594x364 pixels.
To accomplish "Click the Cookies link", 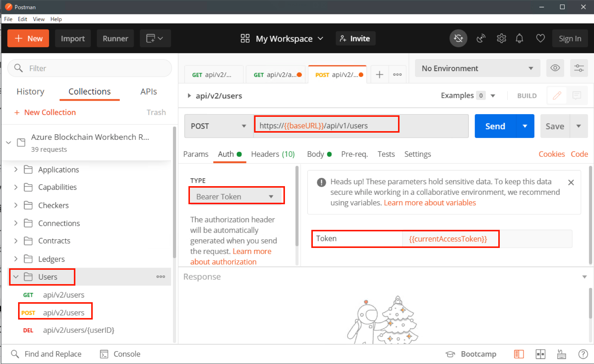I will click(x=551, y=154).
